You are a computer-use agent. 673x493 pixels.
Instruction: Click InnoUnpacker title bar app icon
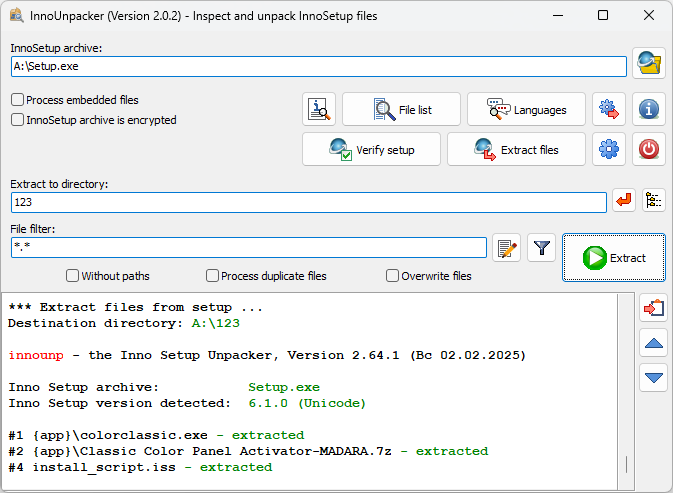coord(16,15)
